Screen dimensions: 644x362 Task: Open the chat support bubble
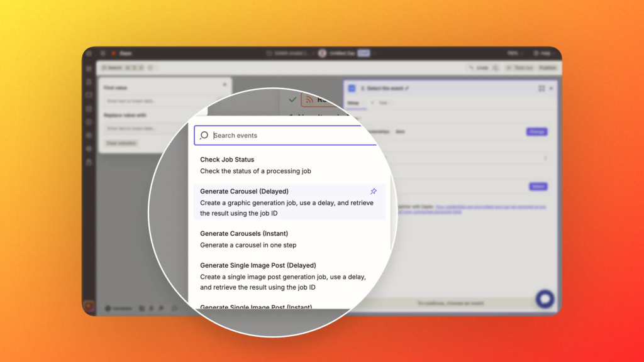point(545,299)
